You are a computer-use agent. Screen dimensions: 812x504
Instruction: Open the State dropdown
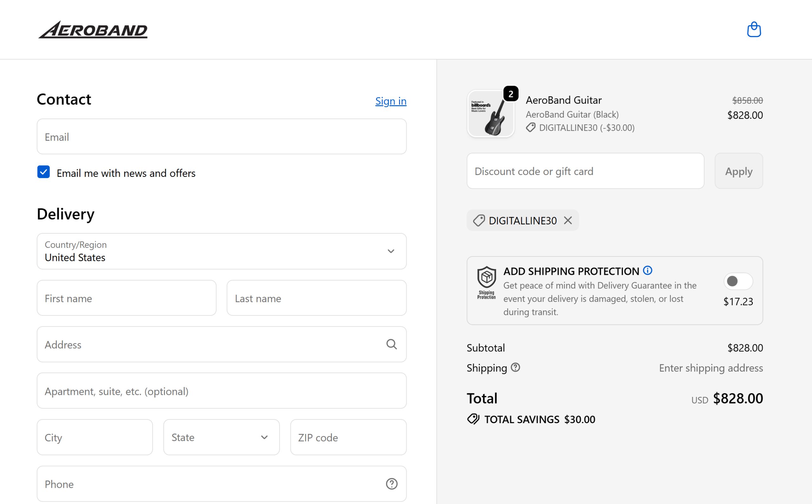point(221,437)
